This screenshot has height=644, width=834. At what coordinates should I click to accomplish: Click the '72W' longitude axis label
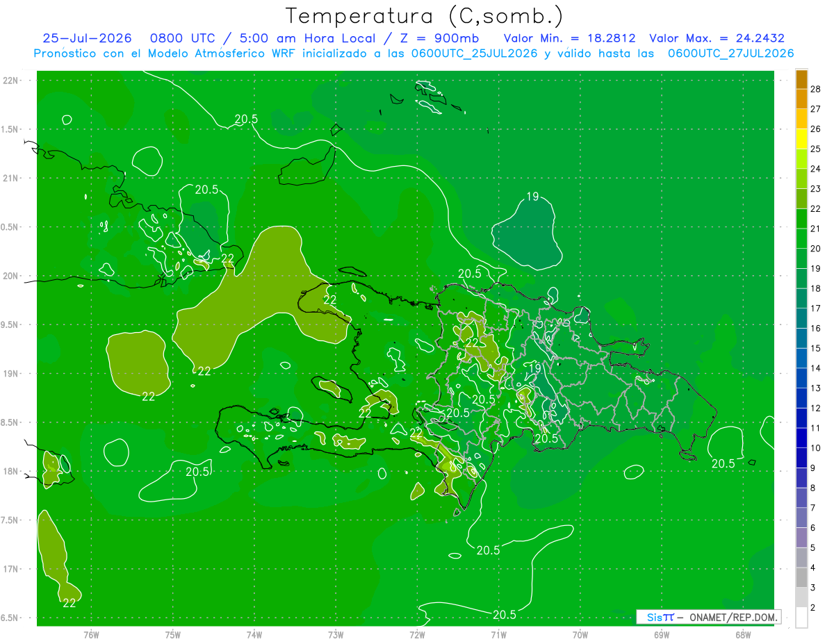(417, 634)
